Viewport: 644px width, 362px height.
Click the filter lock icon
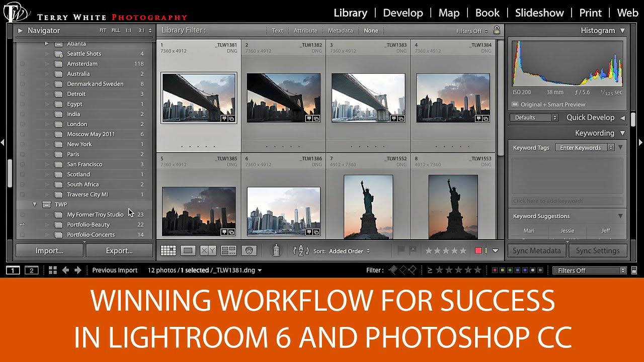pyautogui.click(x=497, y=30)
